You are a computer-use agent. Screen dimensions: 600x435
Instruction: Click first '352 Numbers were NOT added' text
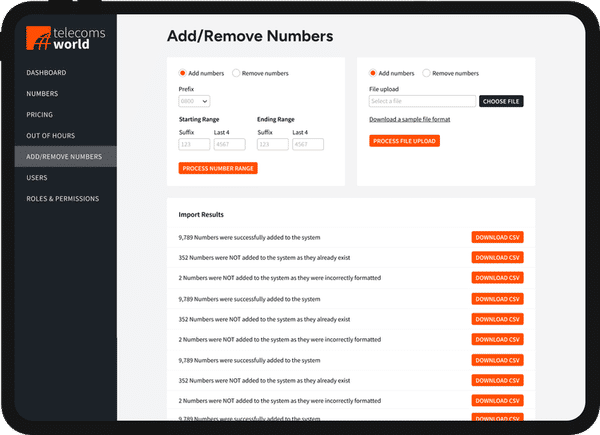264,258
